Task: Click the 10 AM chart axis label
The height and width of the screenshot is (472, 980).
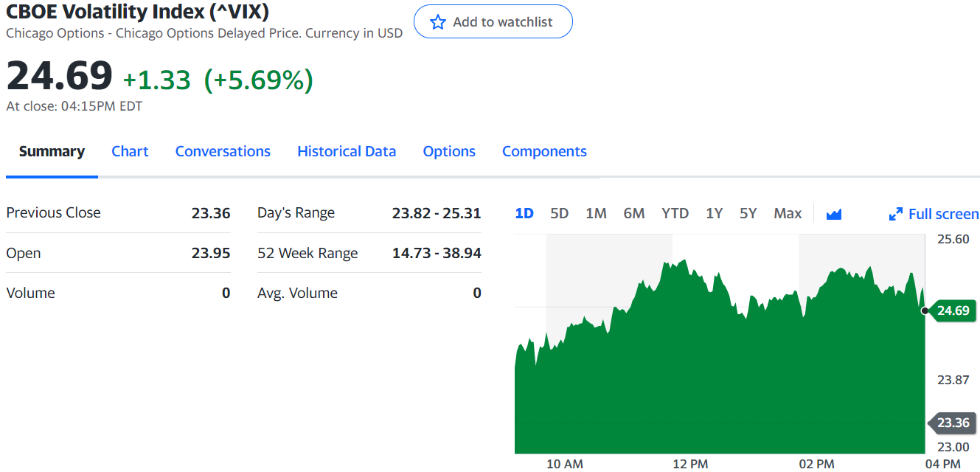Action: pyautogui.click(x=565, y=464)
